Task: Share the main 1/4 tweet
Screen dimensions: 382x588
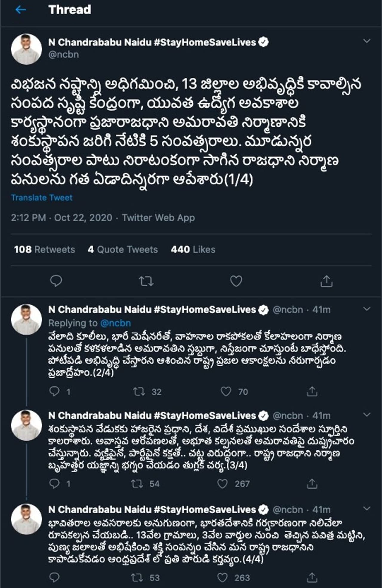Action: (x=326, y=281)
